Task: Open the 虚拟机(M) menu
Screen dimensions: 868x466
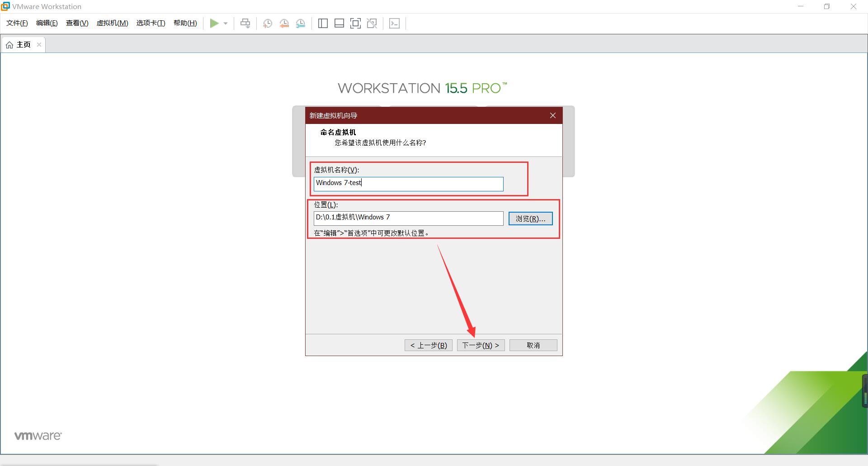Action: pos(113,23)
